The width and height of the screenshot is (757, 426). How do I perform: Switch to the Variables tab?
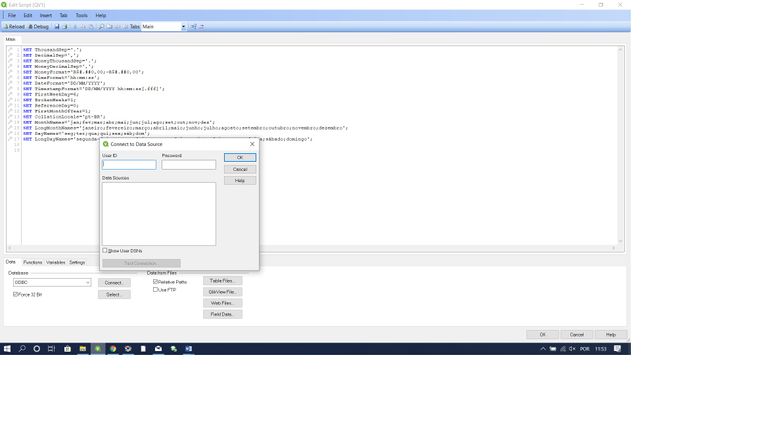click(x=56, y=262)
